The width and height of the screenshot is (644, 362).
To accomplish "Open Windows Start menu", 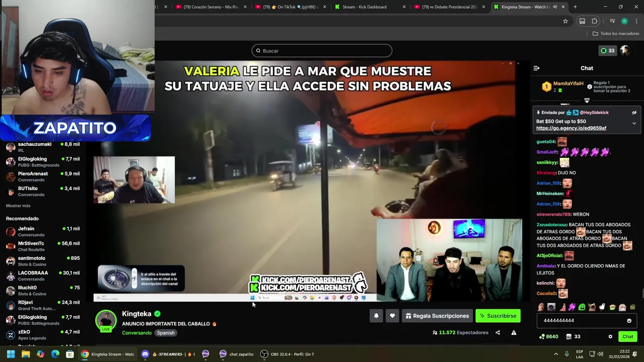I will pyautogui.click(x=11, y=354).
